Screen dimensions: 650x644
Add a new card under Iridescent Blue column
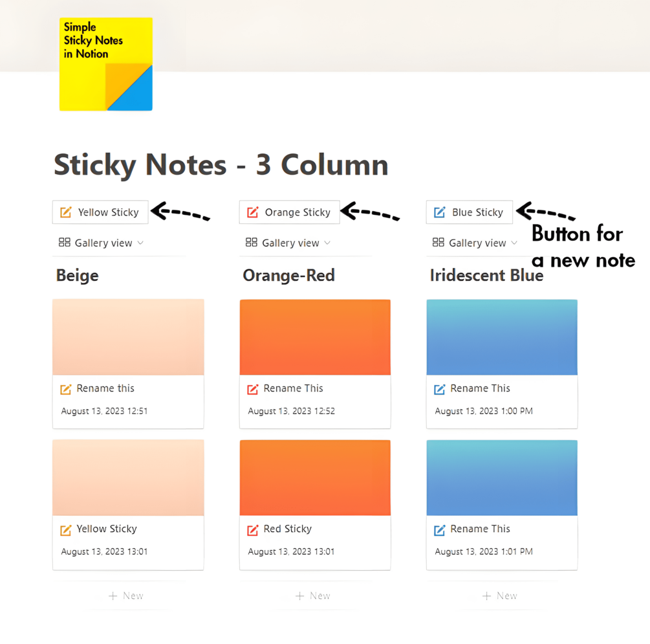(500, 595)
